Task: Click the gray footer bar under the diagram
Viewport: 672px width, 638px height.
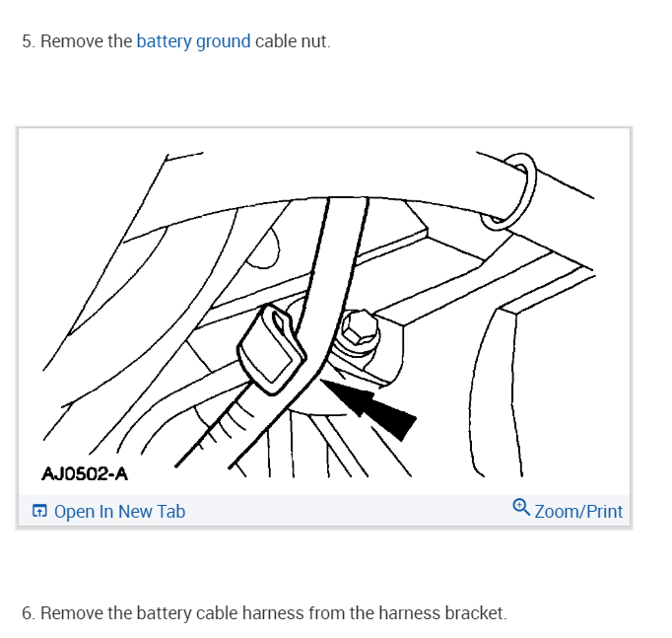Action: pyautogui.click(x=324, y=511)
